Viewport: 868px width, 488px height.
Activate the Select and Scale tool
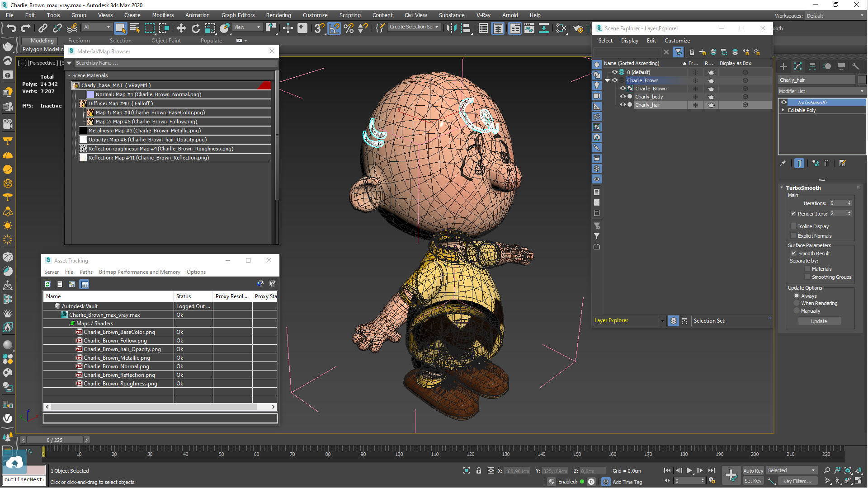(210, 28)
